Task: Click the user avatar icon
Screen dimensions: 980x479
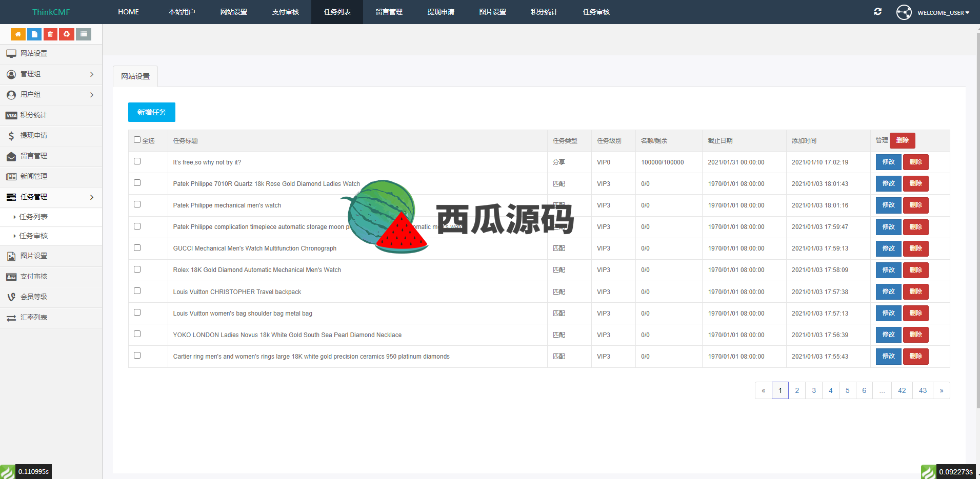Action: click(x=904, y=12)
